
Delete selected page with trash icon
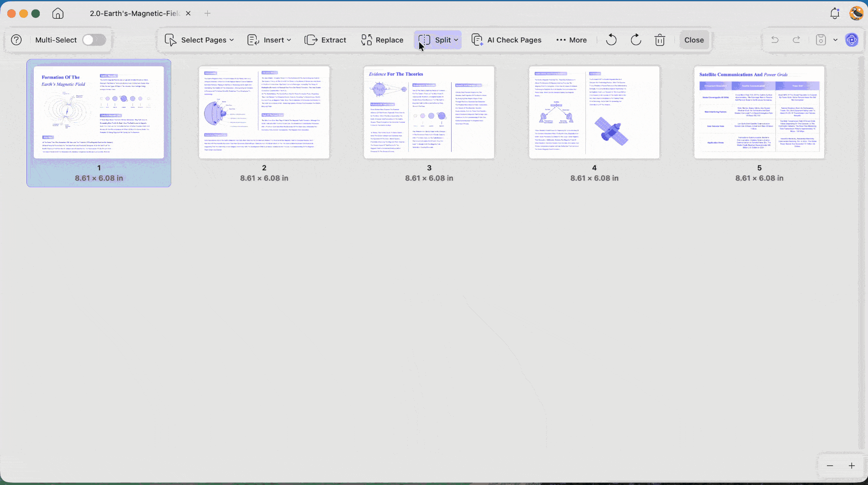pos(660,40)
